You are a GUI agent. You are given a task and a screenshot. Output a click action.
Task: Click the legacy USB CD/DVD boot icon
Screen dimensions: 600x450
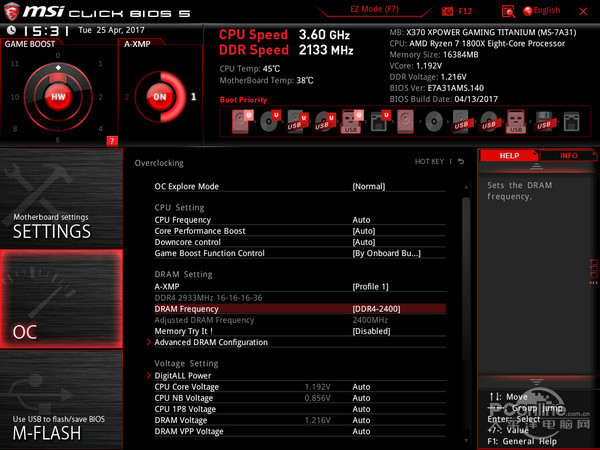489,122
